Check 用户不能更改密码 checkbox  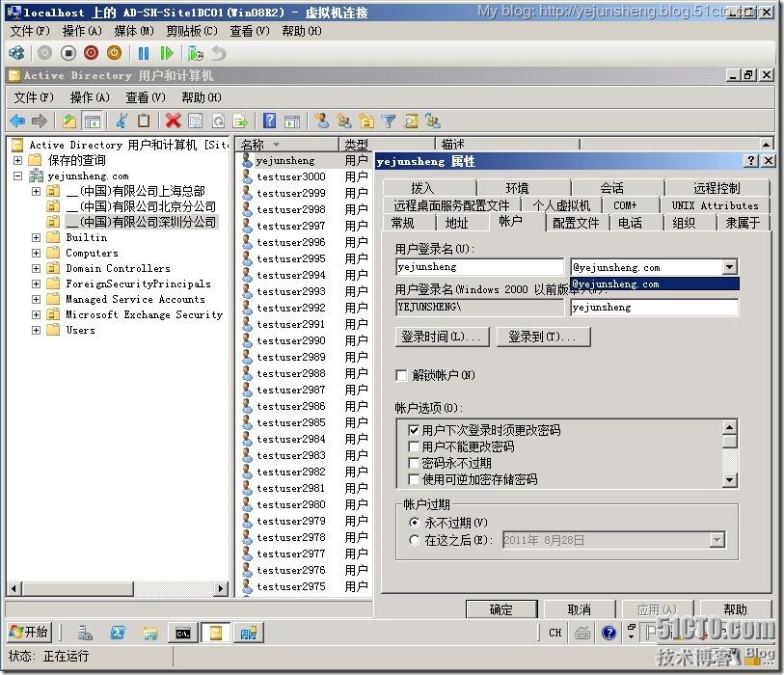click(414, 446)
